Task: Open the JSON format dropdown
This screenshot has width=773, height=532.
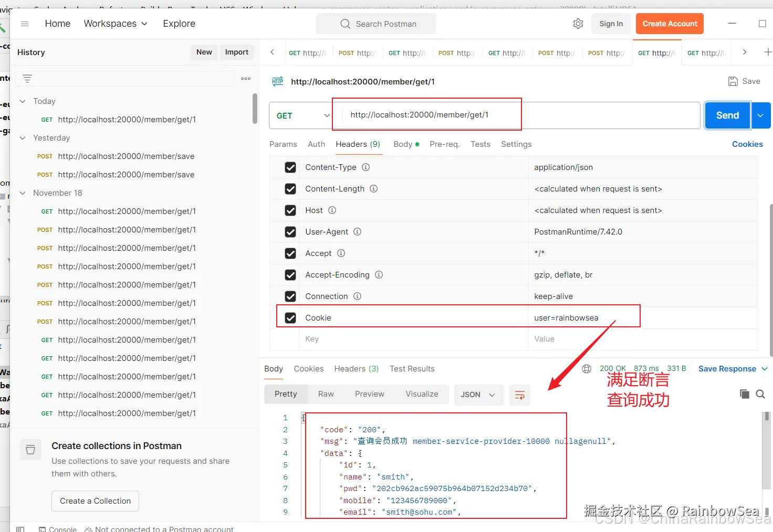Action: pyautogui.click(x=478, y=395)
